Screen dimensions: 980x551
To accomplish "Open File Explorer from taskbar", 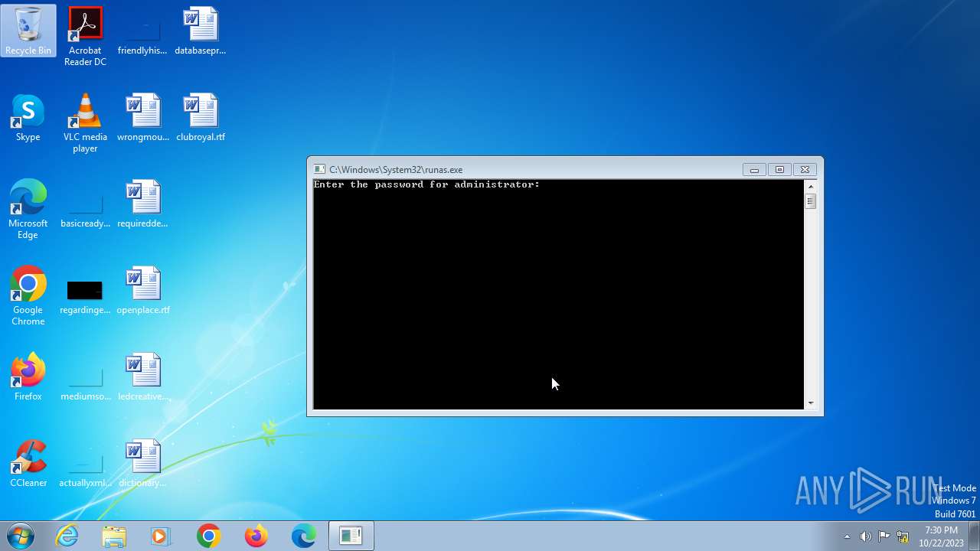I will point(114,536).
